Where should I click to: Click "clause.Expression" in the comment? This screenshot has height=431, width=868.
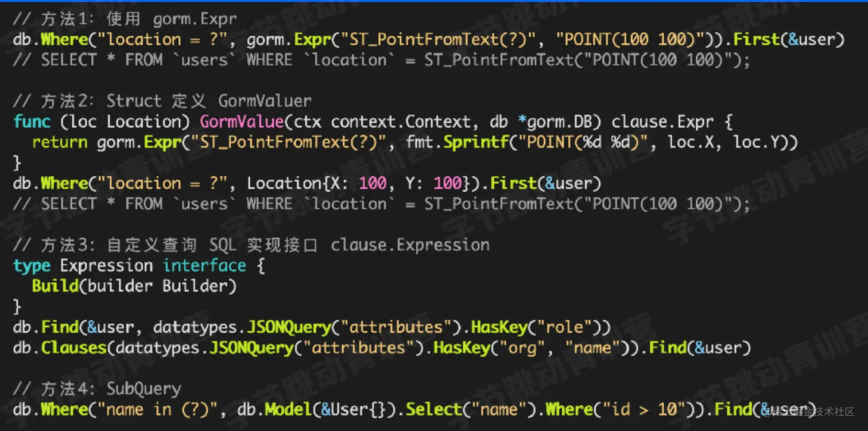tap(410, 245)
